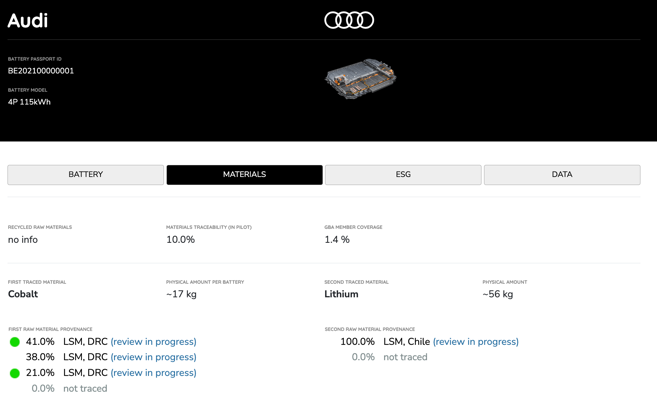Switch to the ESG tab
Viewport: 657px width, 411px height.
(x=403, y=175)
